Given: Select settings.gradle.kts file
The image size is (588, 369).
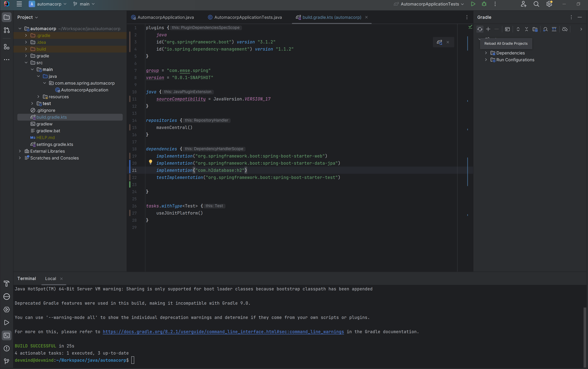Looking at the screenshot, I should click(x=55, y=145).
